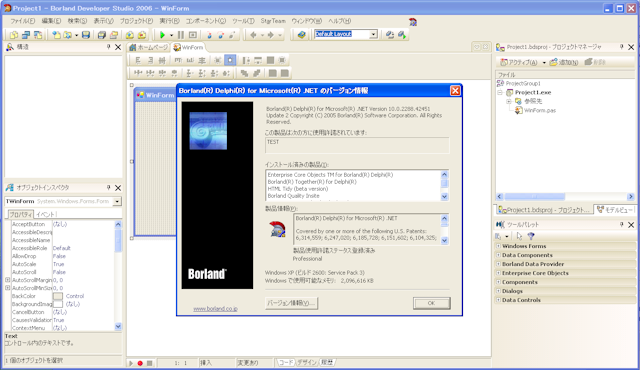640x370 pixels.
Task: Click the 追加 (Add) button in Project Manager
Action: pyautogui.click(x=564, y=62)
